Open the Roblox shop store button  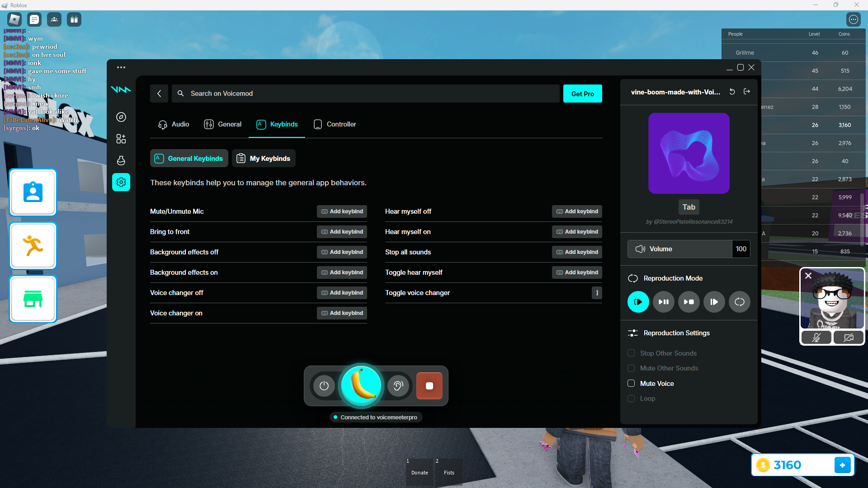33,299
